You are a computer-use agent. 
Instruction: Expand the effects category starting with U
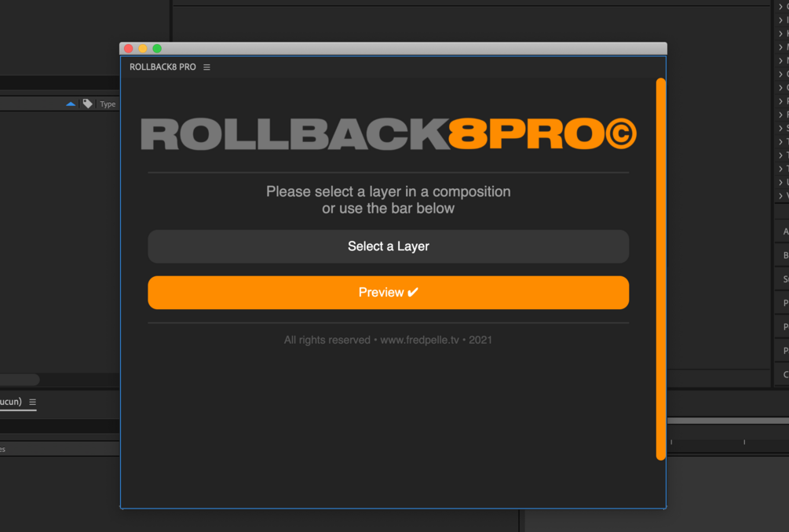[781, 182]
